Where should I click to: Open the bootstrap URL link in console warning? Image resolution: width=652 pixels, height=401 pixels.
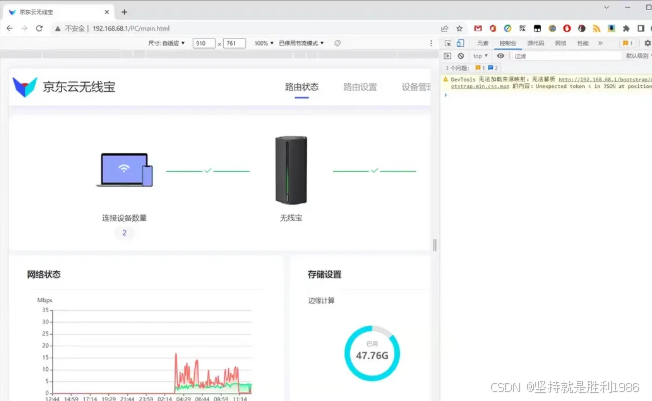pyautogui.click(x=605, y=79)
